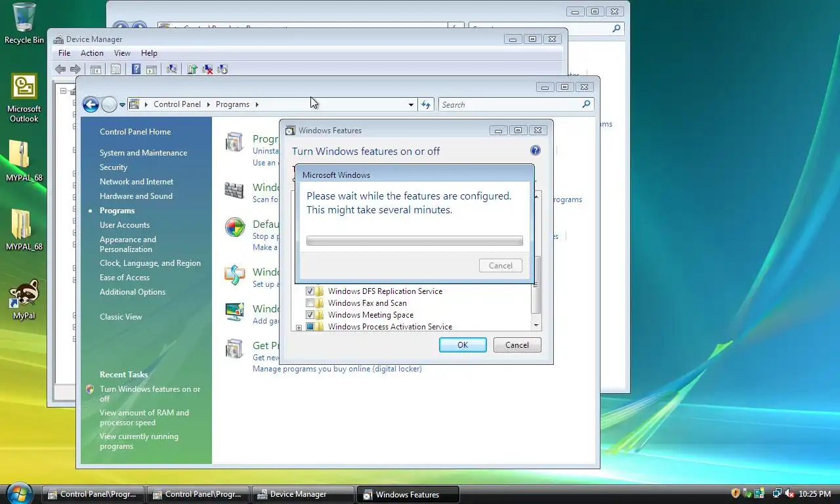840x504 pixels.
Task: Click the muted volume tray icon
Action: click(789, 493)
